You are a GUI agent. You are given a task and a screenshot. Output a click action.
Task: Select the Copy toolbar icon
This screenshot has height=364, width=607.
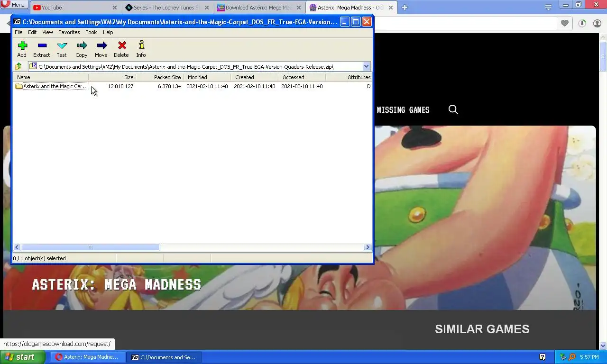point(82,49)
